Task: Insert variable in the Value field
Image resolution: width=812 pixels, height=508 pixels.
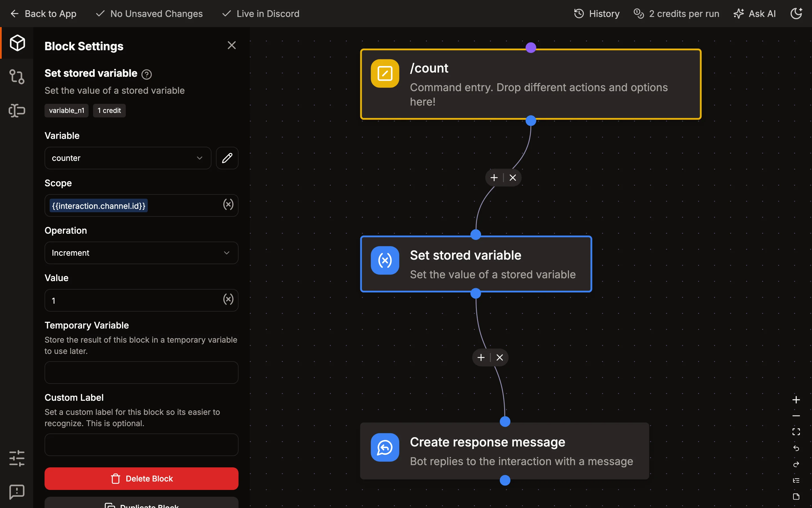Action: click(228, 299)
